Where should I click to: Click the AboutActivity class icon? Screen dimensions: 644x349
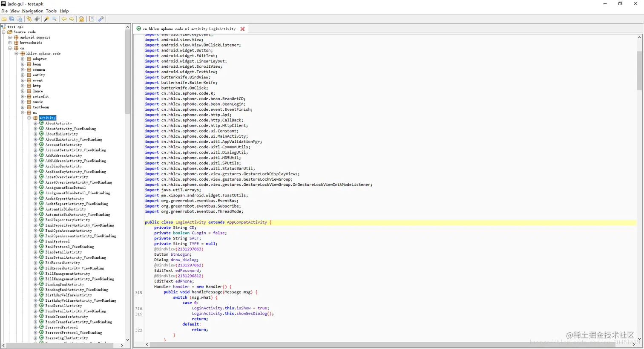(x=42, y=123)
